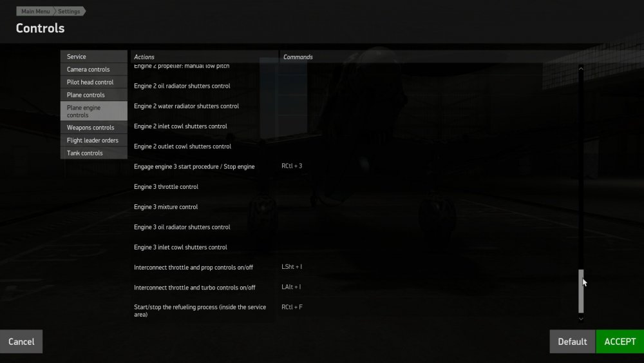Switch to Tank controls category
This screenshot has width=644, height=363.
(93, 153)
